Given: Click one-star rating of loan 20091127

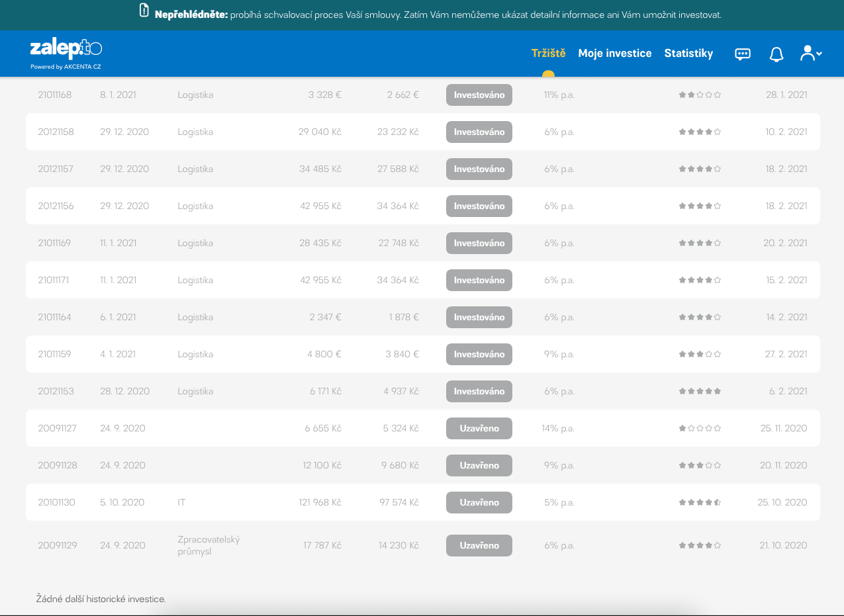Looking at the screenshot, I should click(x=700, y=428).
